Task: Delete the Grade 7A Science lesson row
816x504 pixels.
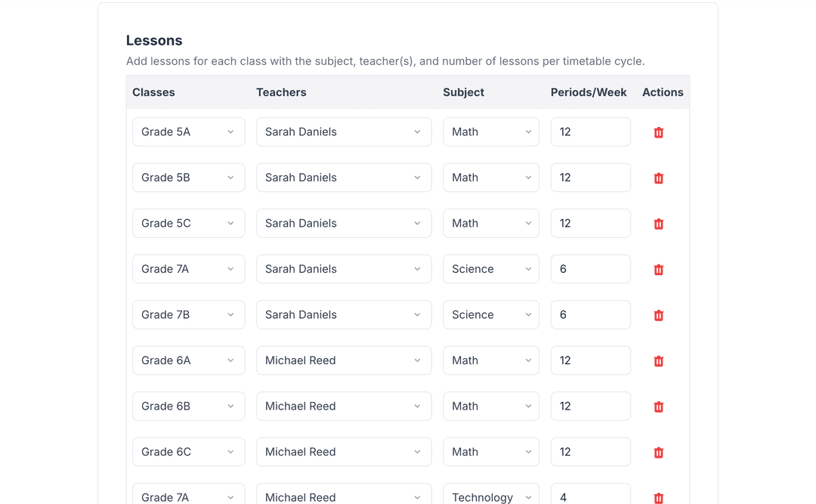Action: [x=658, y=269]
